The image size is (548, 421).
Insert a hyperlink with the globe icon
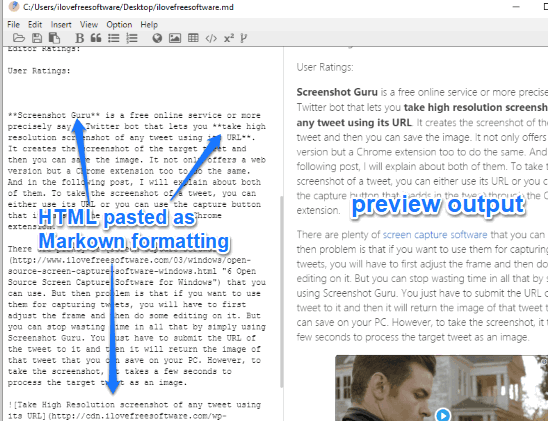click(157, 38)
